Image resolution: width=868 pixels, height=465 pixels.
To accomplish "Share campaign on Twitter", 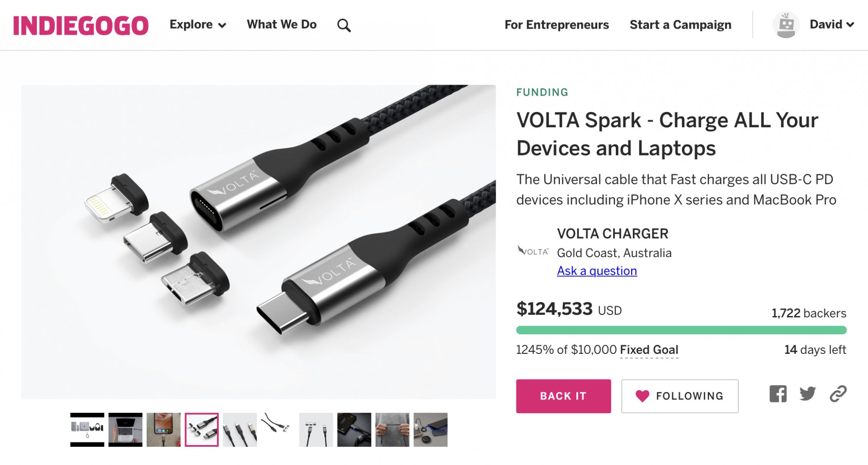I will pyautogui.click(x=808, y=394).
